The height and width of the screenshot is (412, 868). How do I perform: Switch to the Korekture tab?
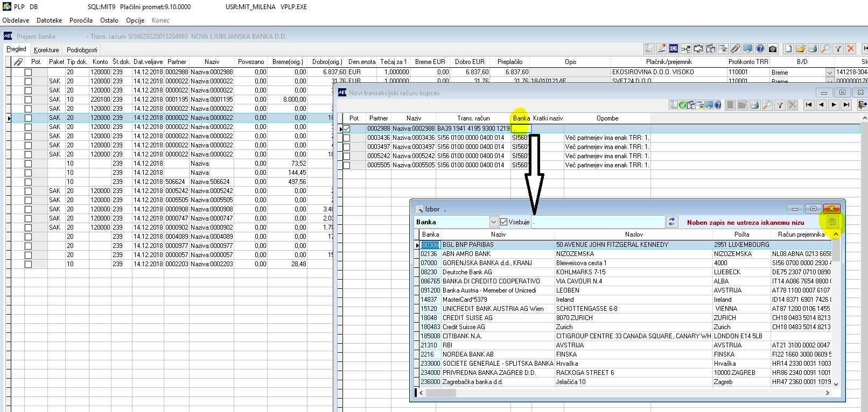pos(46,50)
